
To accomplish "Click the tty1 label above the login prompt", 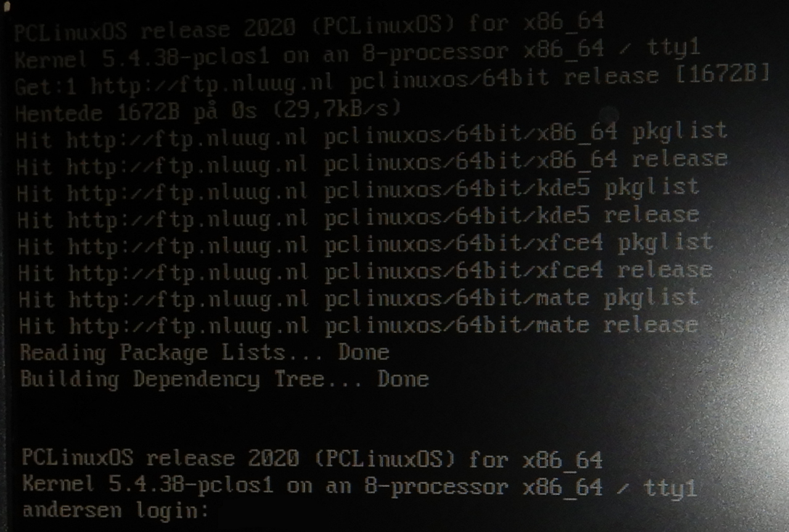I will point(671,488).
